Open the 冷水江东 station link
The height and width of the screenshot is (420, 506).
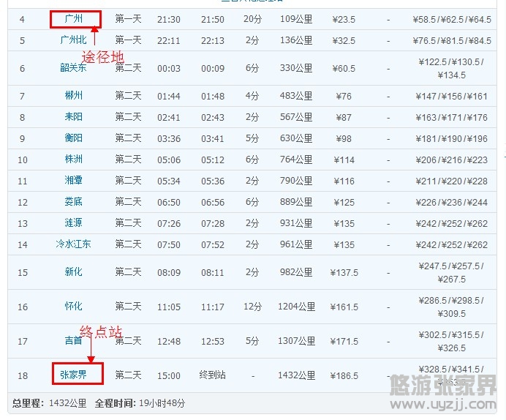pos(74,244)
